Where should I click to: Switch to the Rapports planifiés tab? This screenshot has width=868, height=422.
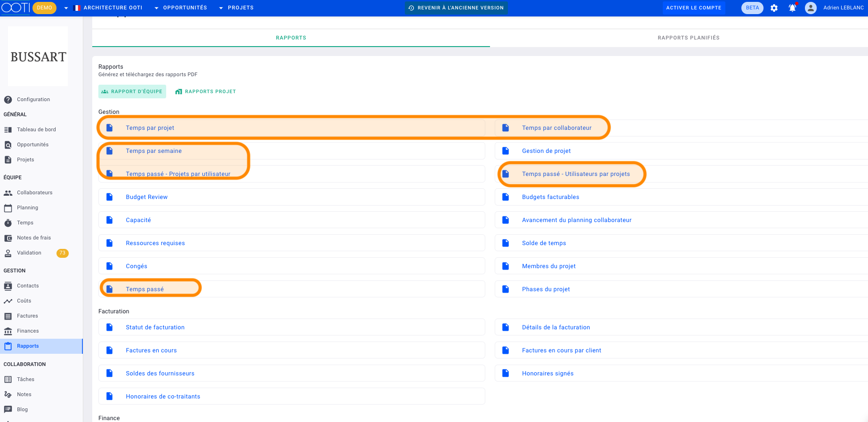[x=688, y=38]
